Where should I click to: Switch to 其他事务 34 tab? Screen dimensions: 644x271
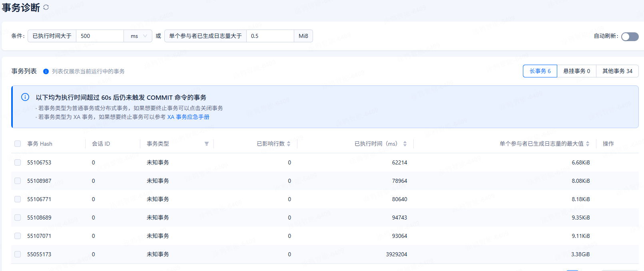[x=617, y=71]
